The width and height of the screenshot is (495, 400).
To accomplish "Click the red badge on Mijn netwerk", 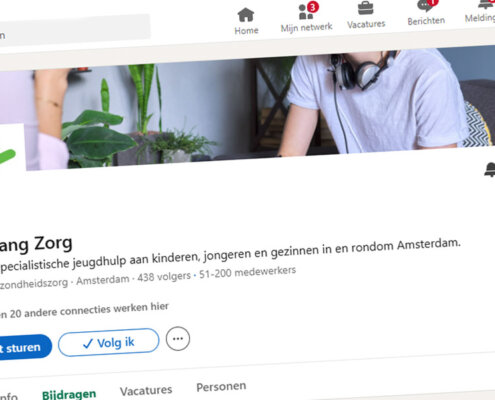I will click(x=313, y=7).
